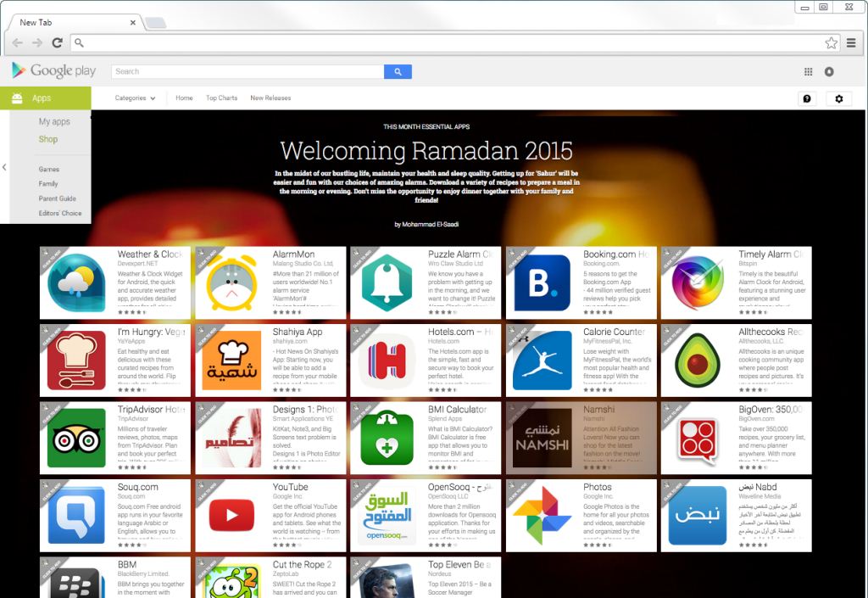This screenshot has height=598, width=868.
Task: Select the Google Photos app icon
Action: tap(542, 515)
